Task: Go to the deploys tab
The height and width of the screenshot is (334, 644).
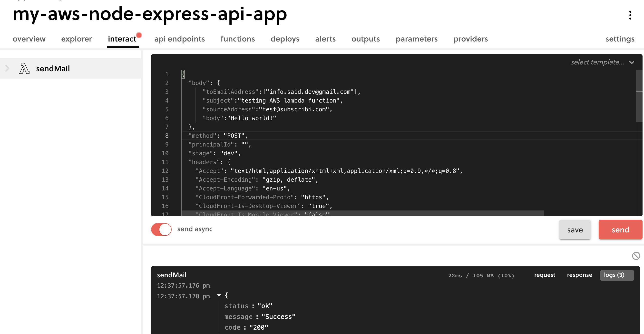Action: coord(285,39)
